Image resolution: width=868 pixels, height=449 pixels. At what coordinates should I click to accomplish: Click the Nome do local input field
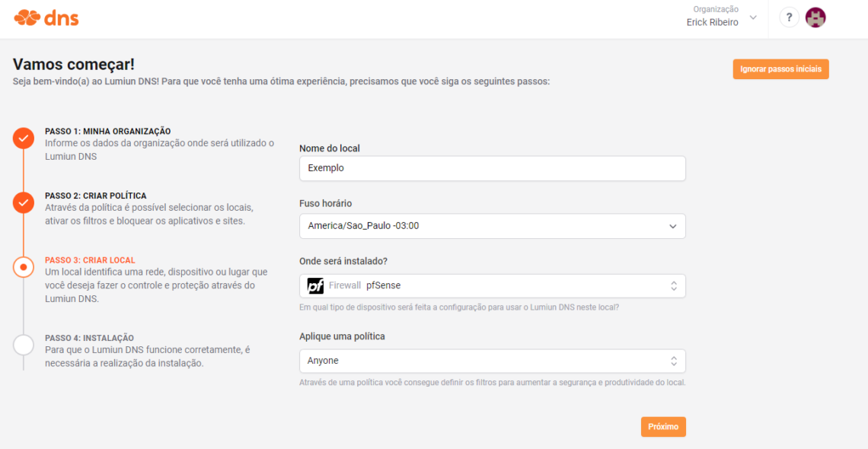[x=492, y=168]
